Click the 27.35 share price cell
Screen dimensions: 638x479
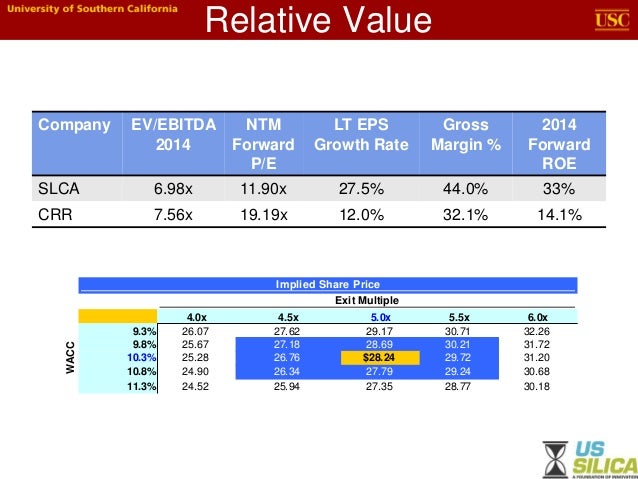379,386
